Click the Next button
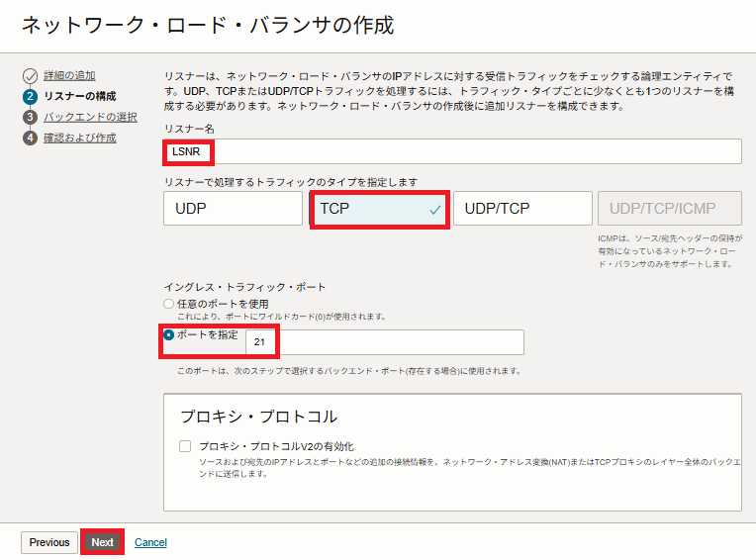The height and width of the screenshot is (560, 756). (103, 542)
